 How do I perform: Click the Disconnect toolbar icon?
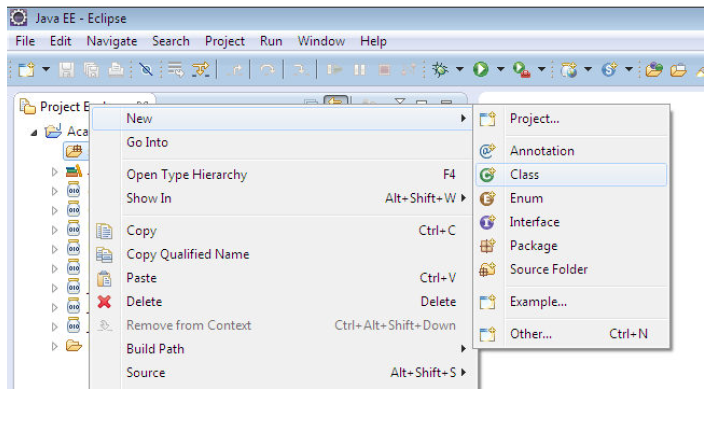[x=409, y=70]
